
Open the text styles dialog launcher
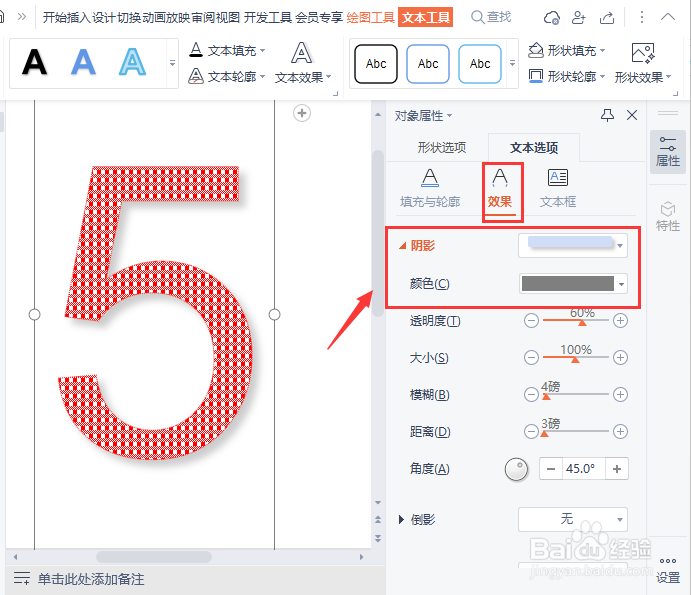click(335, 93)
